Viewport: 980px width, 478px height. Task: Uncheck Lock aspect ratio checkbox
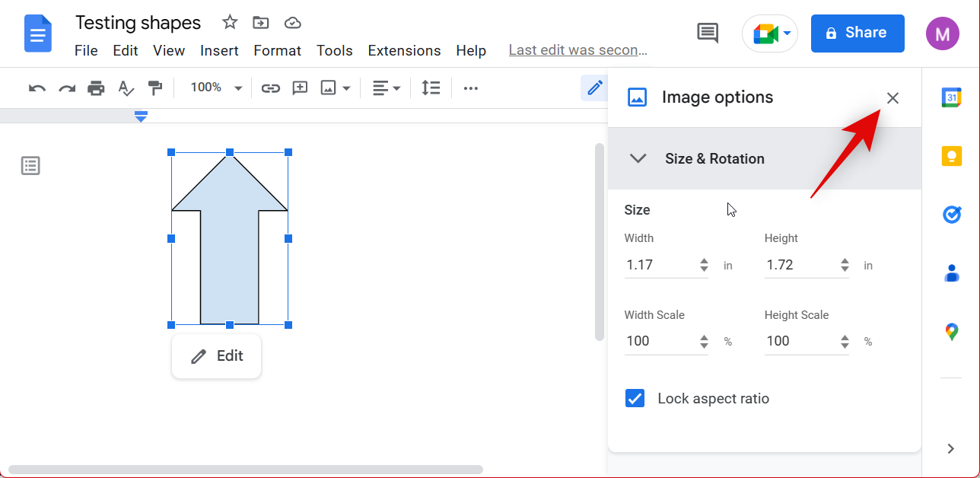click(635, 399)
